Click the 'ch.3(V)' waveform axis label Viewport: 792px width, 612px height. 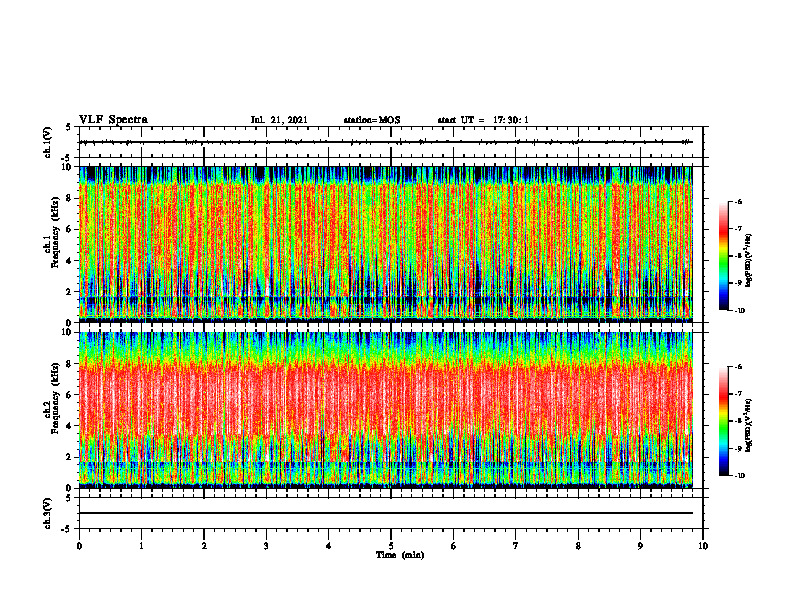48,513
